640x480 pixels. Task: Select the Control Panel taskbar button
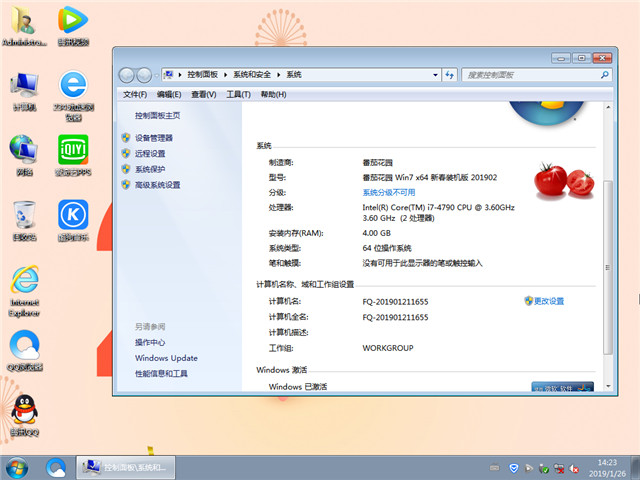[126, 468]
